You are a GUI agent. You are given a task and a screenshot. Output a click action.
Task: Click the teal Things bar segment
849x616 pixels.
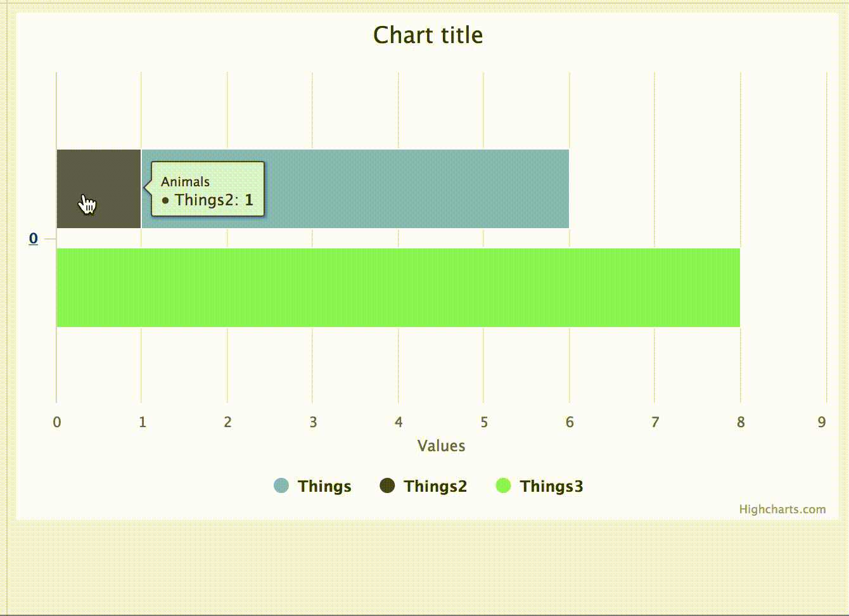tap(412, 189)
